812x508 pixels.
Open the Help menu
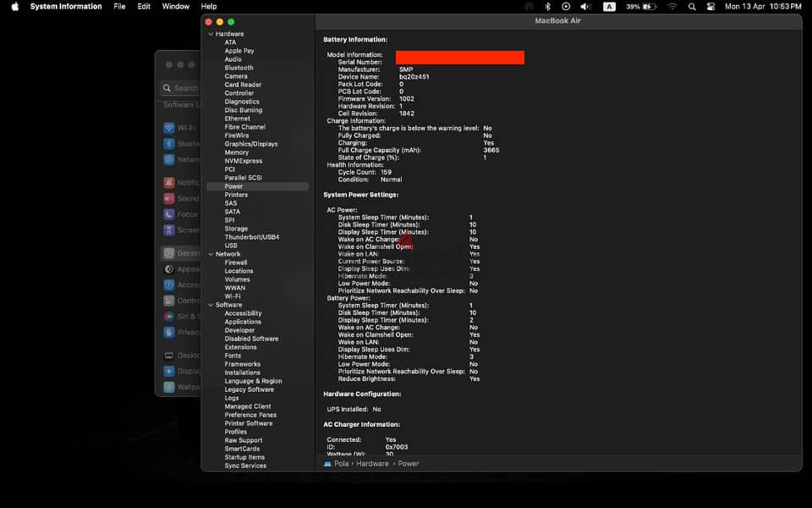pyautogui.click(x=209, y=6)
